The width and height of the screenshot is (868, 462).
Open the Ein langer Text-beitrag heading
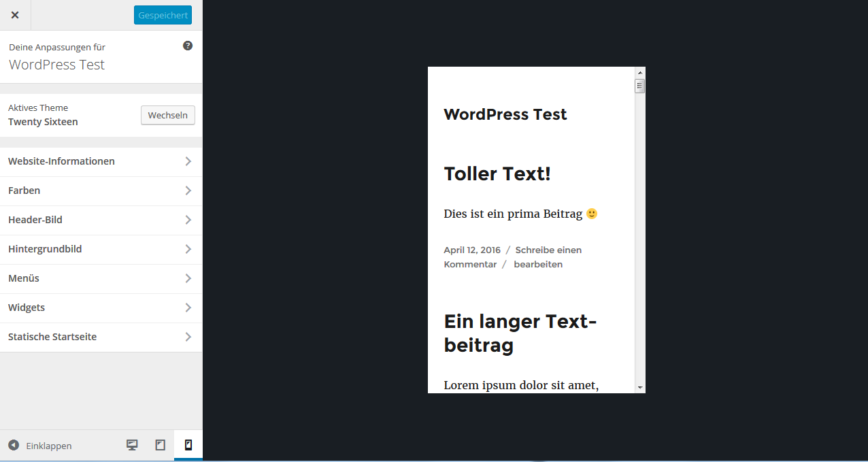[x=520, y=333]
